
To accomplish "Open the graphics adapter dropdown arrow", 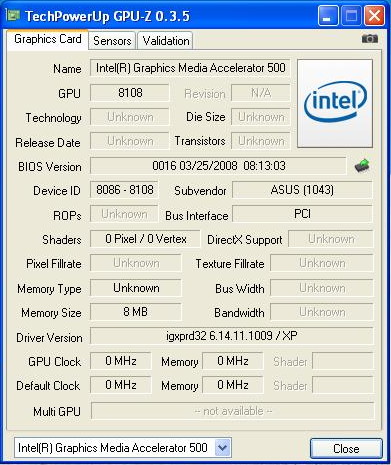I will [222, 448].
